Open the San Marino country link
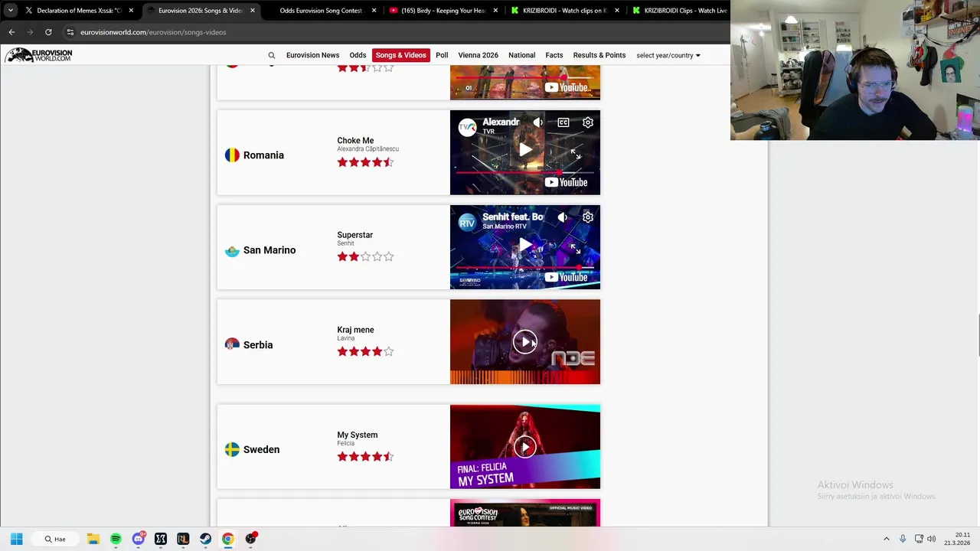980x551 pixels. 269,250
